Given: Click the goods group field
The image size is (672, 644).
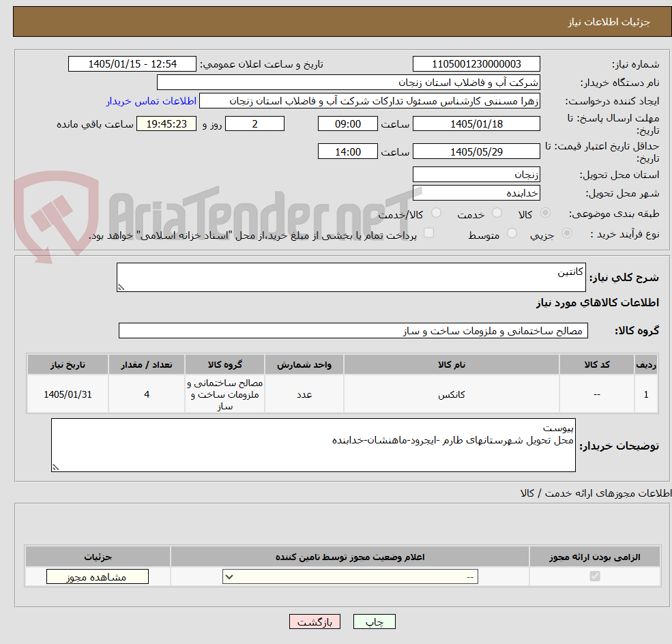Looking at the screenshot, I should [x=353, y=330].
